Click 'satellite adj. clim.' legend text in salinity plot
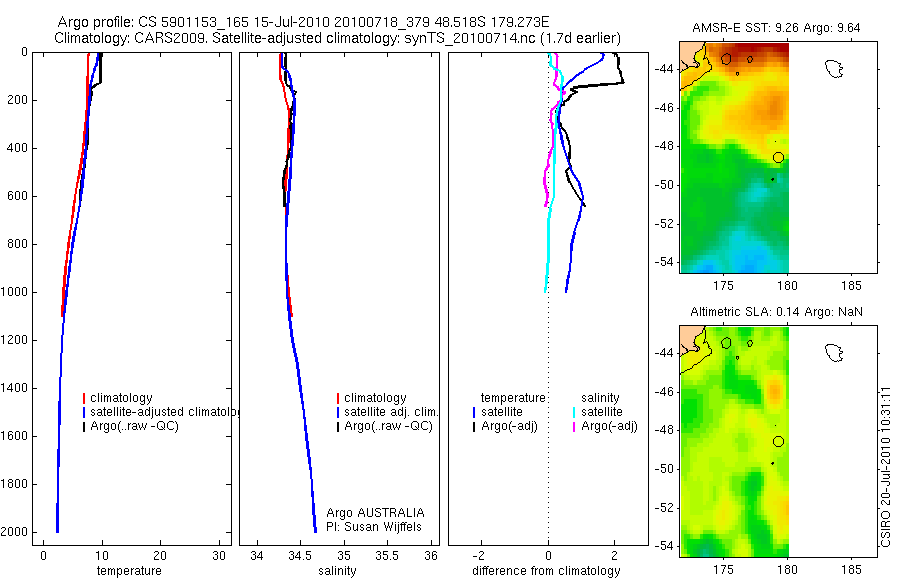900x580 pixels. 391,412
